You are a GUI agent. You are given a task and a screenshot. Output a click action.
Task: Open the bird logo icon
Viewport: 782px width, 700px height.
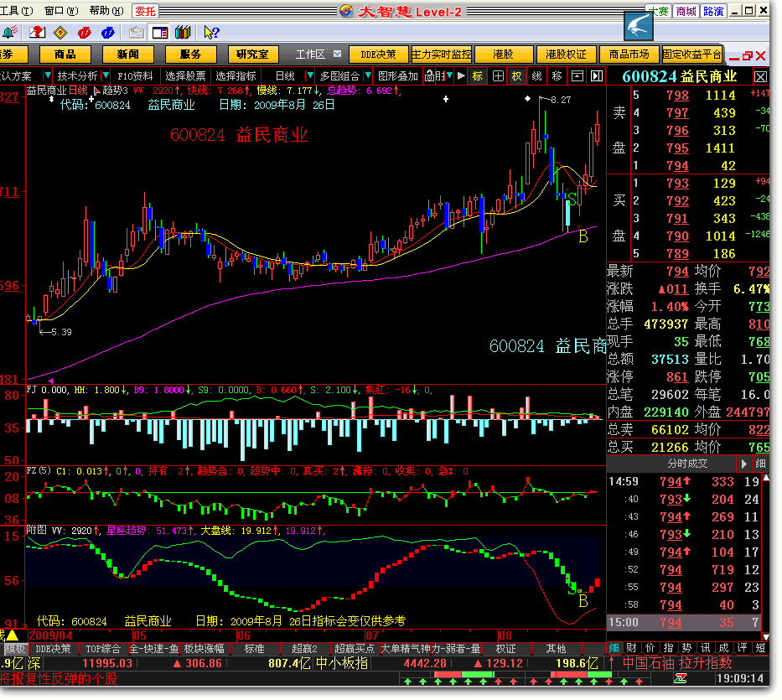tap(639, 26)
